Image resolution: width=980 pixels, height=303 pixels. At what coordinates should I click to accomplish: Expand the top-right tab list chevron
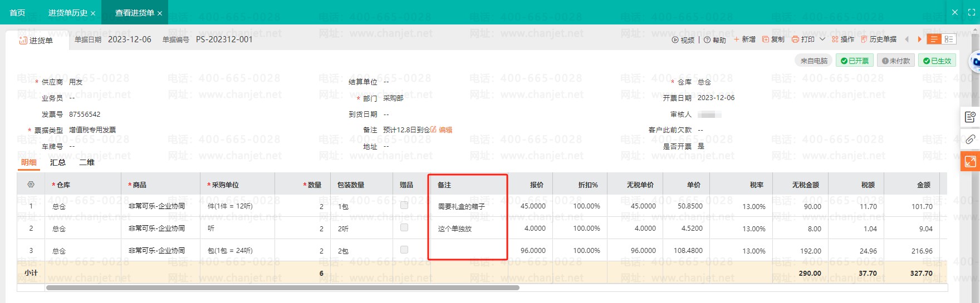point(955,12)
